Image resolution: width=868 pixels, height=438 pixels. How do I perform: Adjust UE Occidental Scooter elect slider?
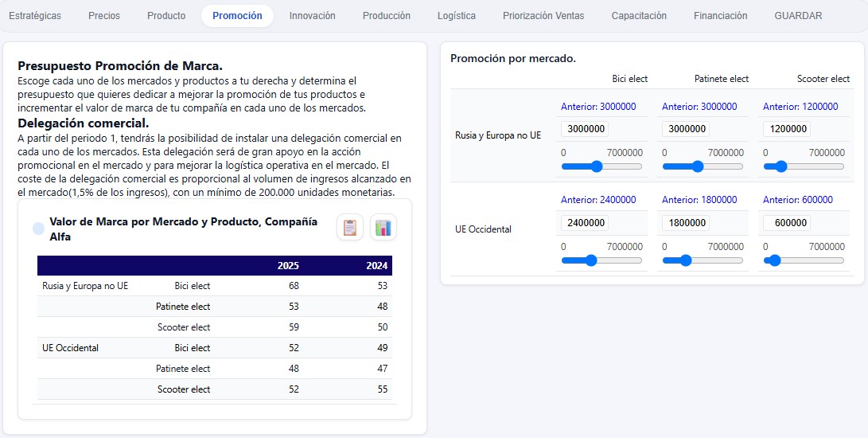pos(804,260)
